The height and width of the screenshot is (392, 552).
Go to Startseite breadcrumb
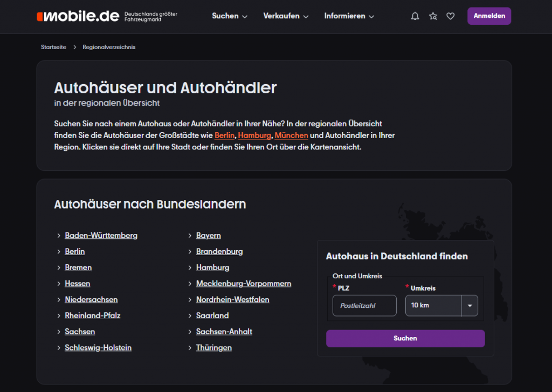point(53,47)
